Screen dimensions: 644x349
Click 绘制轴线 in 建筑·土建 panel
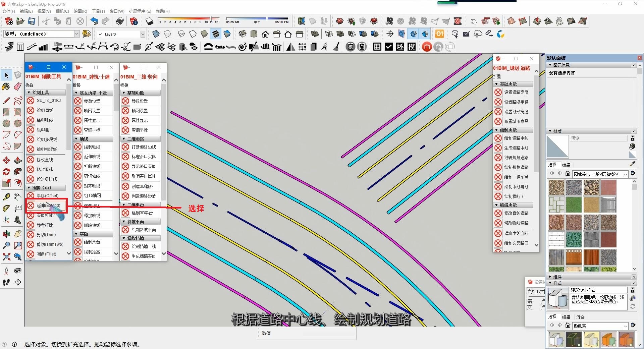[94, 147]
